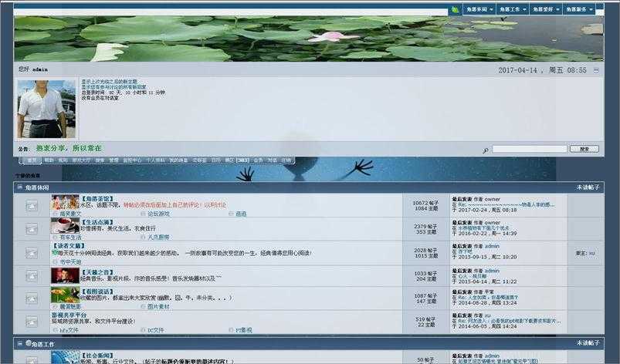
Task: Open the 影视共享平台 board link
Action: click(x=69, y=315)
